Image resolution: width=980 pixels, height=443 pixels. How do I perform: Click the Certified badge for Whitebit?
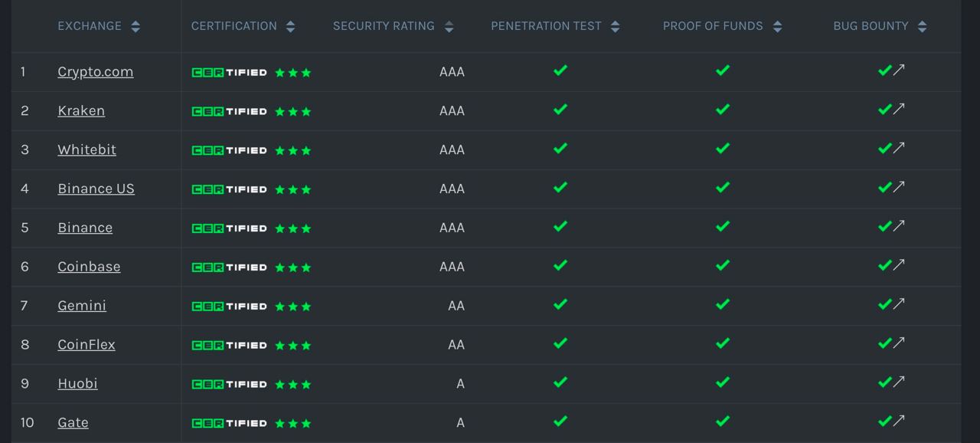tap(229, 150)
